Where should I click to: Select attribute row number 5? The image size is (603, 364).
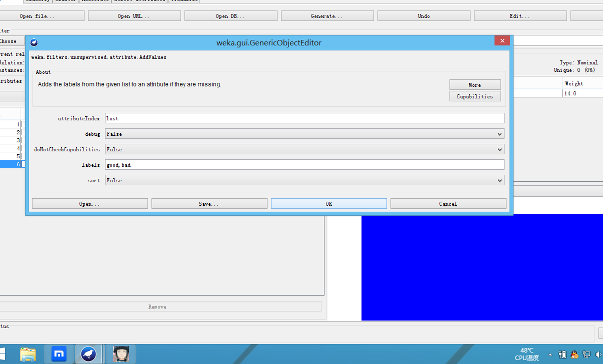[x=10, y=156]
